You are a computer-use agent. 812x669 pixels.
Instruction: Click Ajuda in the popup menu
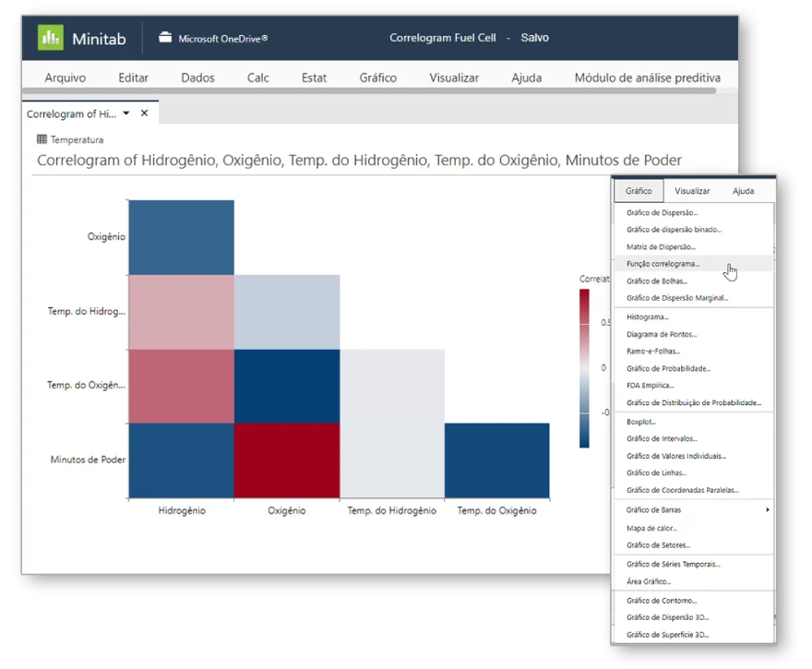point(743,191)
